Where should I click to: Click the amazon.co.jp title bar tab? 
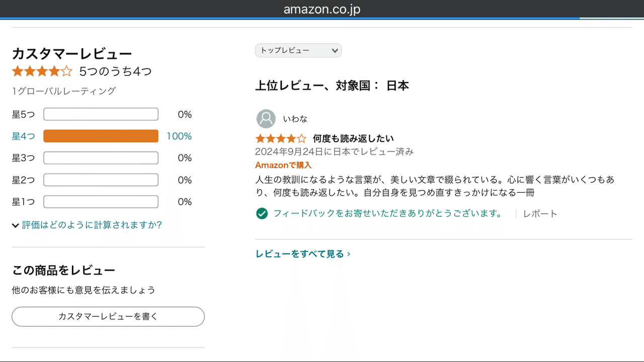click(x=322, y=9)
